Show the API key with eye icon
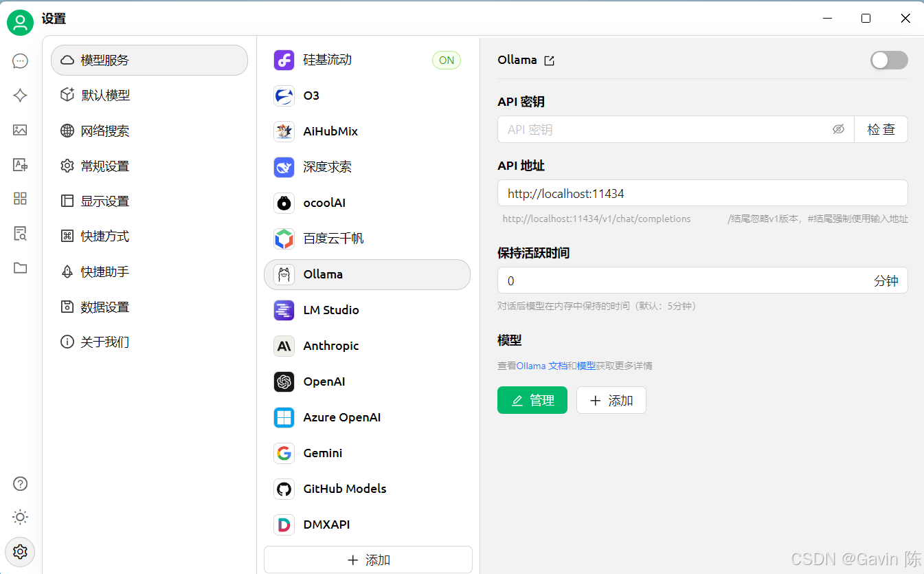 [x=838, y=129]
